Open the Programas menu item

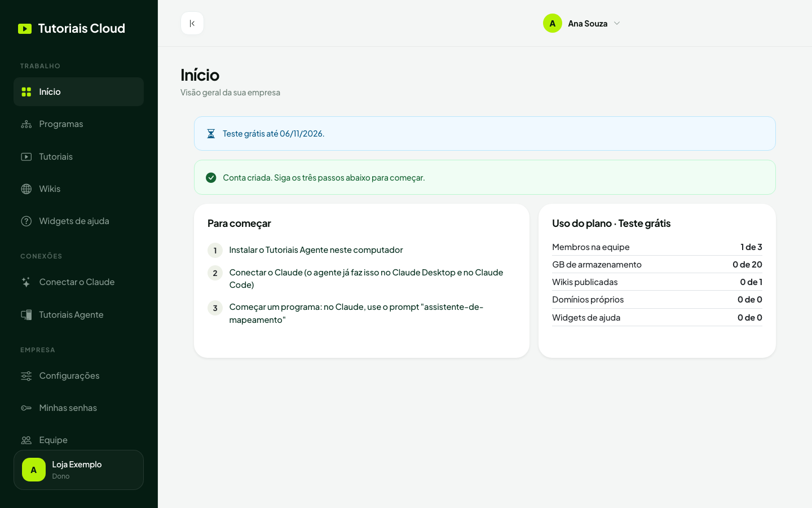(78, 124)
